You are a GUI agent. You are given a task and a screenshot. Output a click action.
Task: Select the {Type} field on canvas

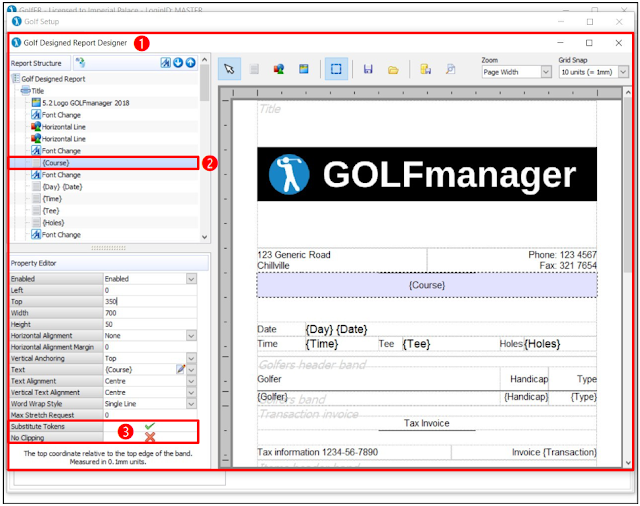pyautogui.click(x=584, y=397)
